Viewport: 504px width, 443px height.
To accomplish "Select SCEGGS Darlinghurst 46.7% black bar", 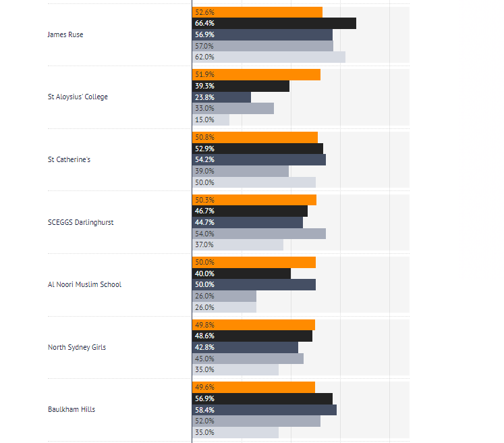I will tap(250, 211).
